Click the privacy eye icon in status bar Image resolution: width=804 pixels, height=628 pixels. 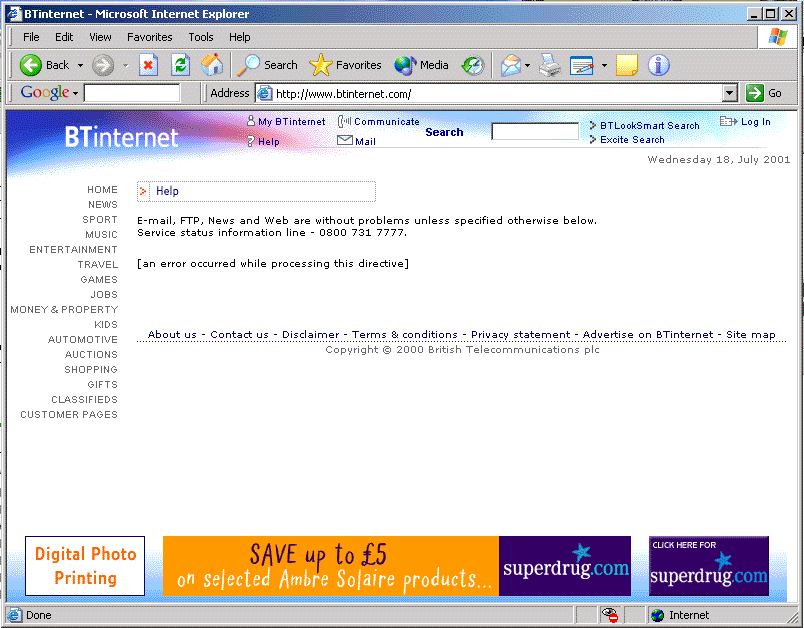[x=610, y=614]
